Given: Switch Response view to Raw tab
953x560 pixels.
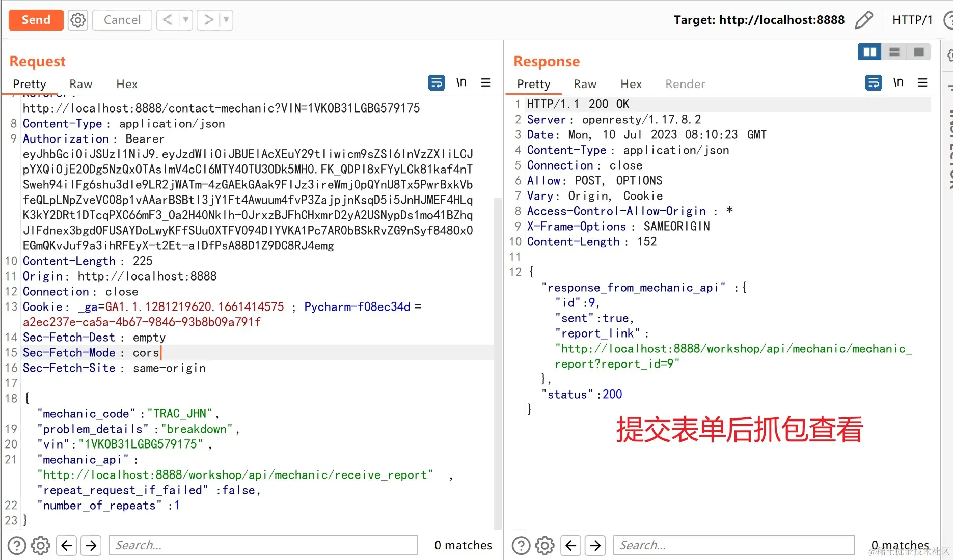Looking at the screenshot, I should pyautogui.click(x=585, y=84).
